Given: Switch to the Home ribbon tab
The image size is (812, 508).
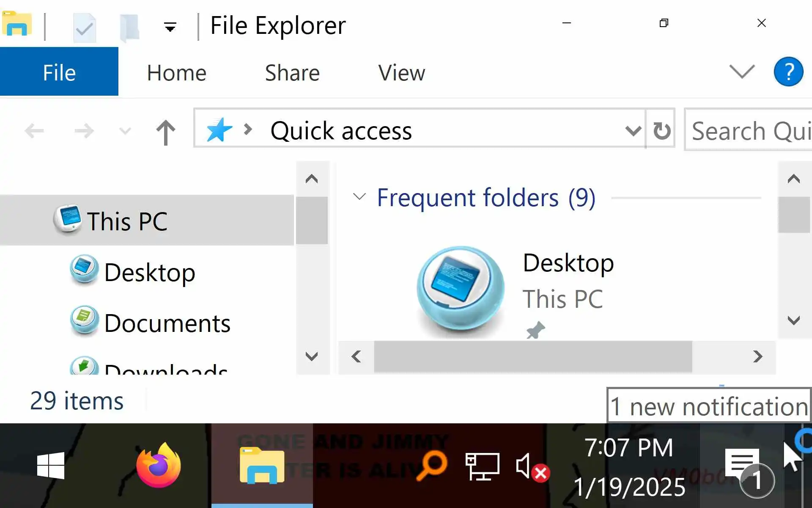Looking at the screenshot, I should click(x=176, y=73).
